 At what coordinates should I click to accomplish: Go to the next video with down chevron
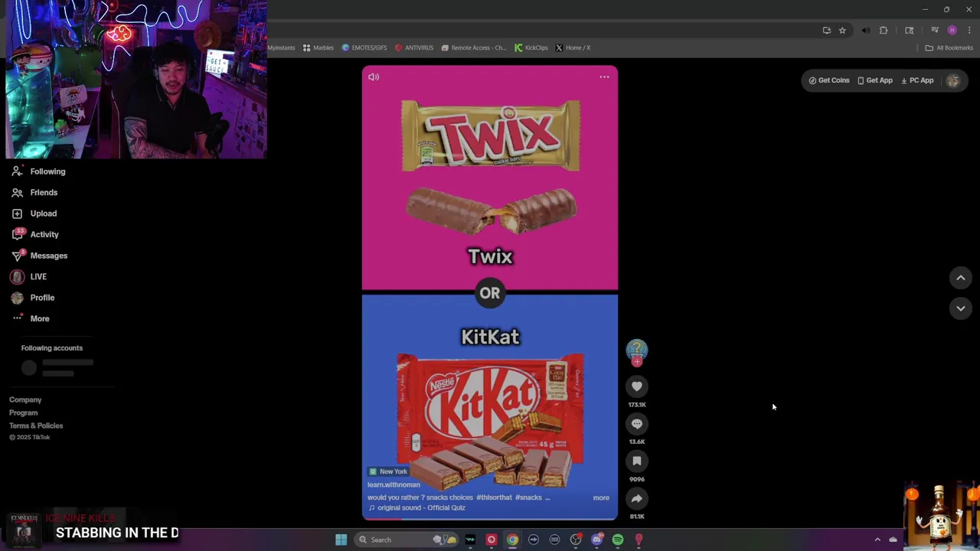(961, 308)
